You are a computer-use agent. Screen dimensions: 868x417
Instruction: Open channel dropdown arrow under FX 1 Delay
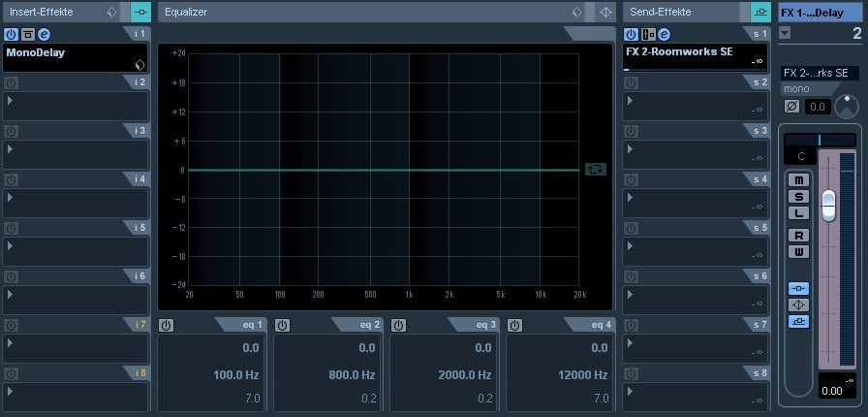(785, 33)
